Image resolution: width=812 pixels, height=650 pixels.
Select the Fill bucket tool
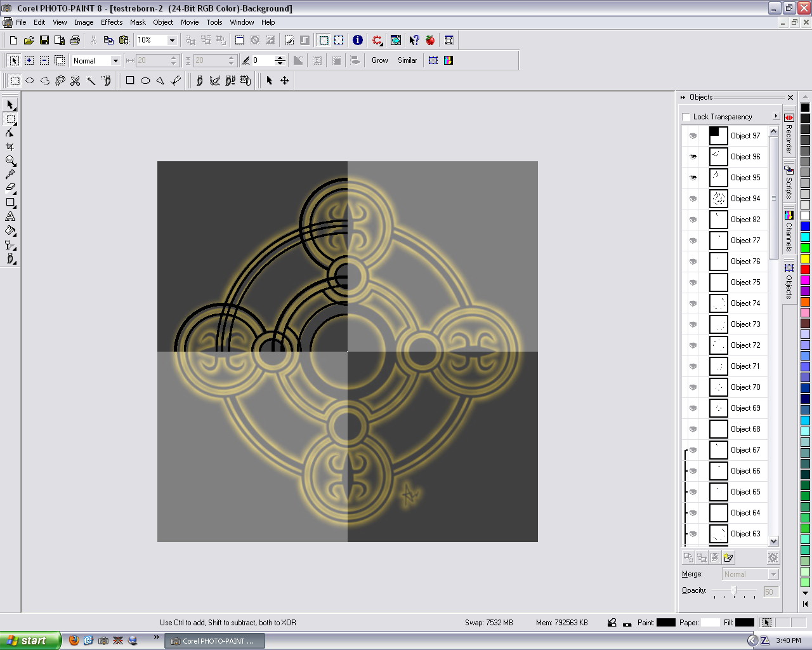click(x=10, y=230)
